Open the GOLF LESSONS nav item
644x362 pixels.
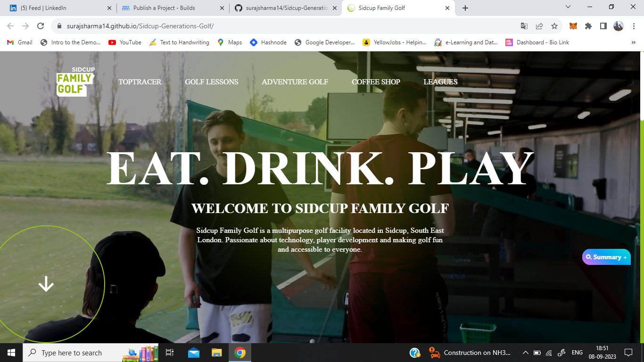[x=212, y=82]
